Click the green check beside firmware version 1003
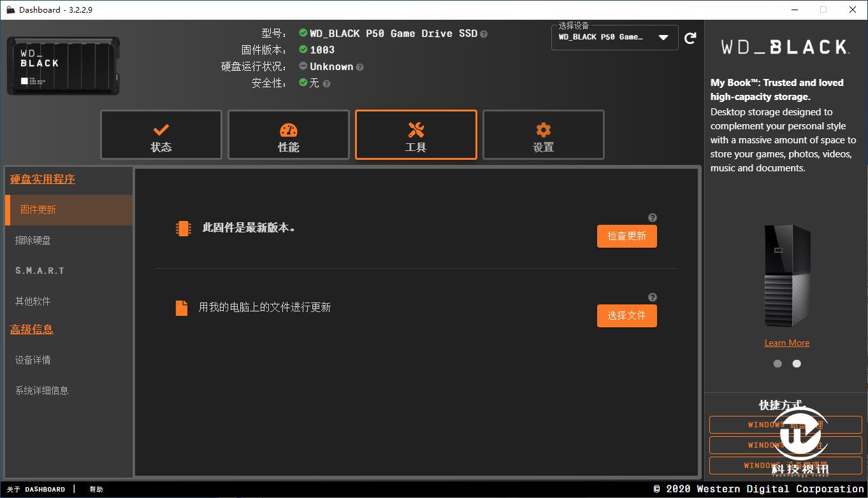Viewport: 868px width, 498px height. (302, 50)
